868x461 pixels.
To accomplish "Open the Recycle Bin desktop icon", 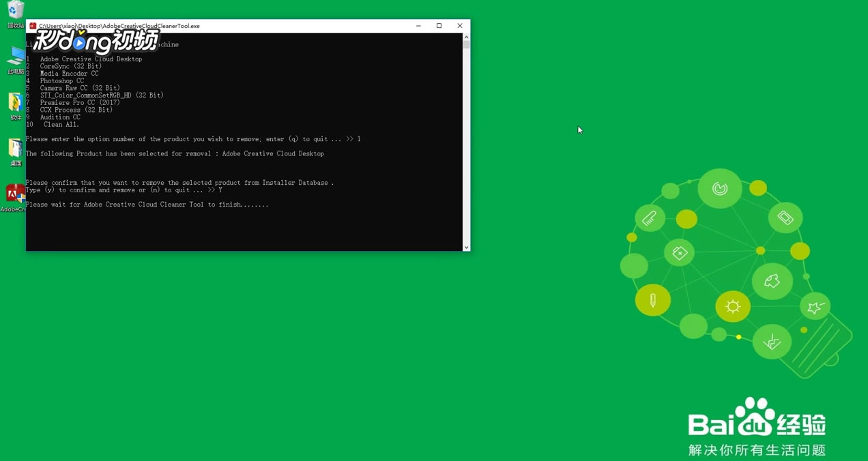I will [16, 14].
